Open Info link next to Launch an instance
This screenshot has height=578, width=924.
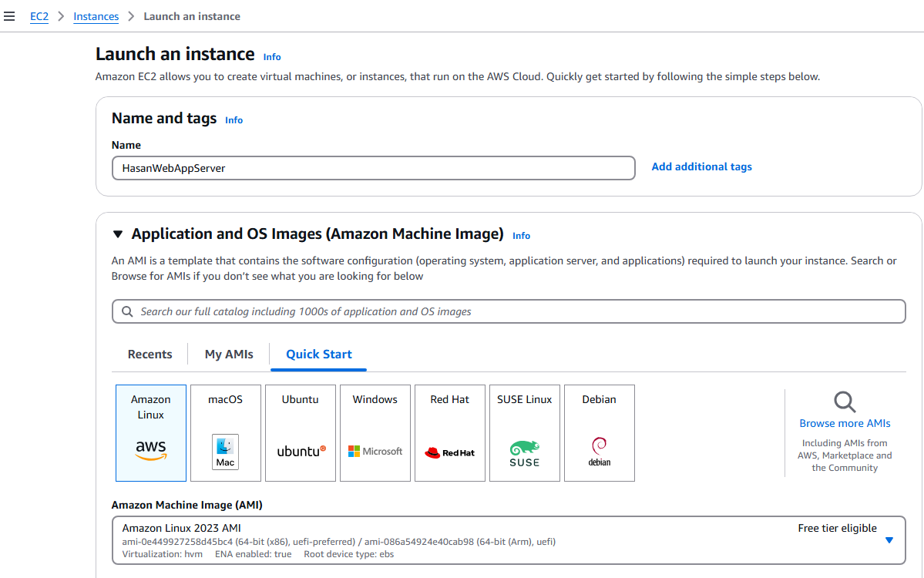[272, 56]
